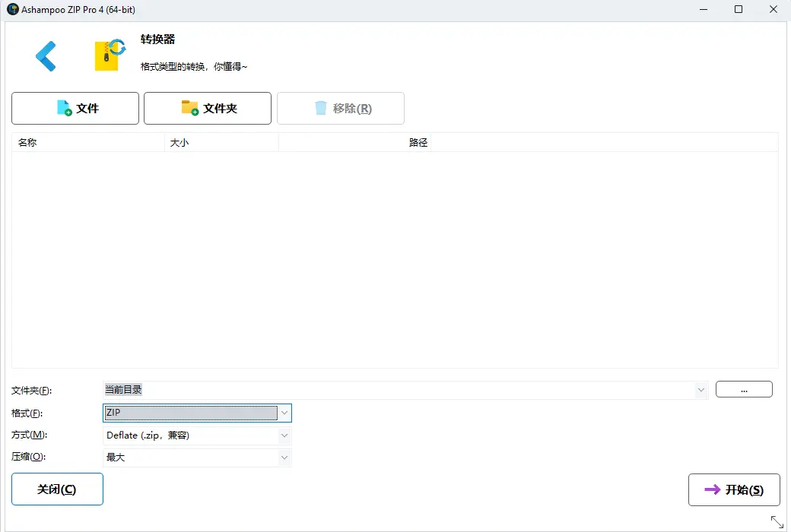Click the 格式类型的转换，你懂得~ description text

pos(194,67)
